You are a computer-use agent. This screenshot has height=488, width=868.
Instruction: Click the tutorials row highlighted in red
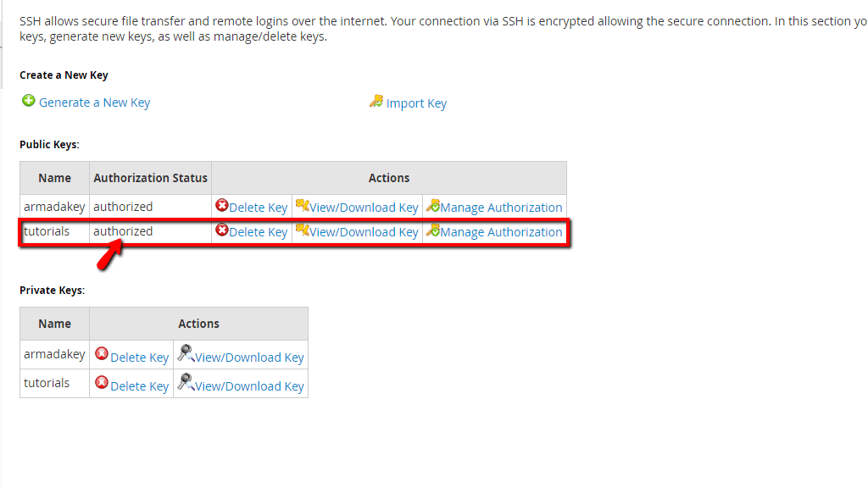pos(47,230)
